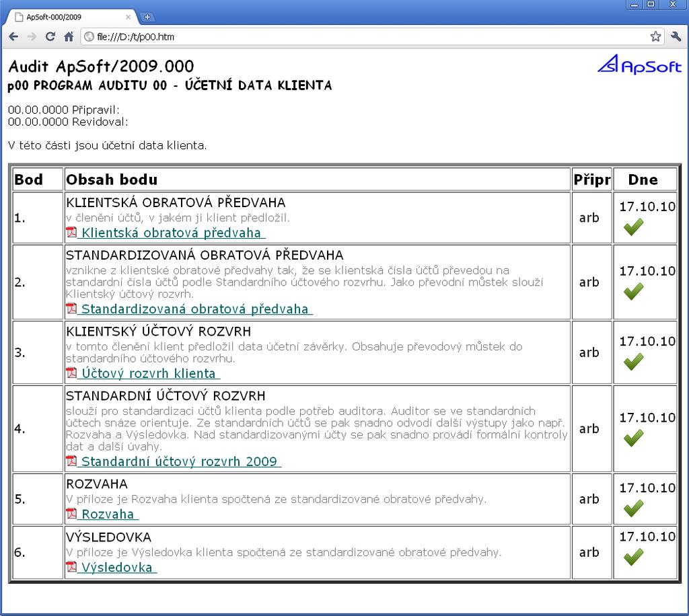Click the green checkmark in row 2
689x616 pixels.
(x=633, y=292)
